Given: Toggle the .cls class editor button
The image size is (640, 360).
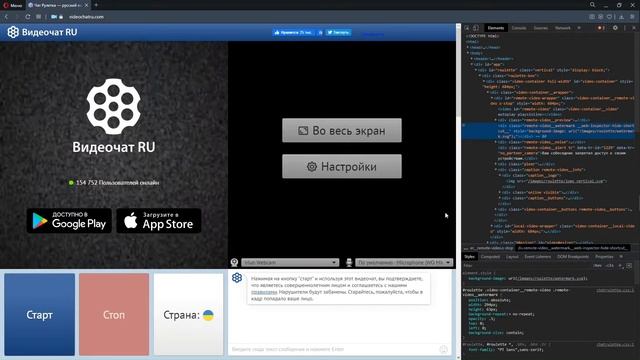Looking at the screenshot, I should coord(609,266).
